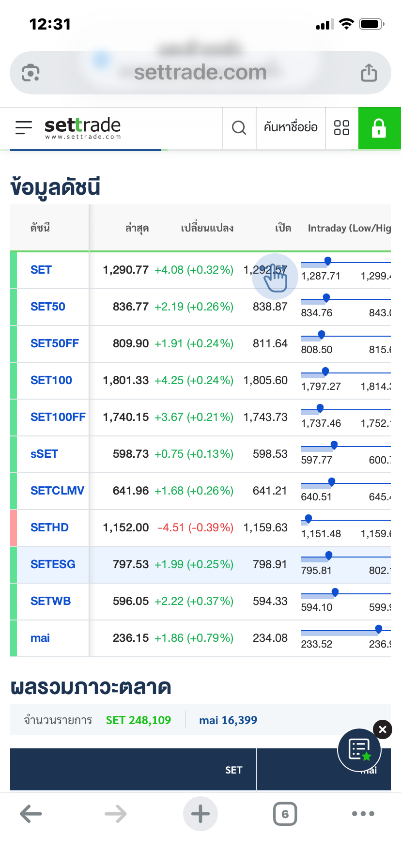Open the tab switcher showing 6

click(x=285, y=814)
